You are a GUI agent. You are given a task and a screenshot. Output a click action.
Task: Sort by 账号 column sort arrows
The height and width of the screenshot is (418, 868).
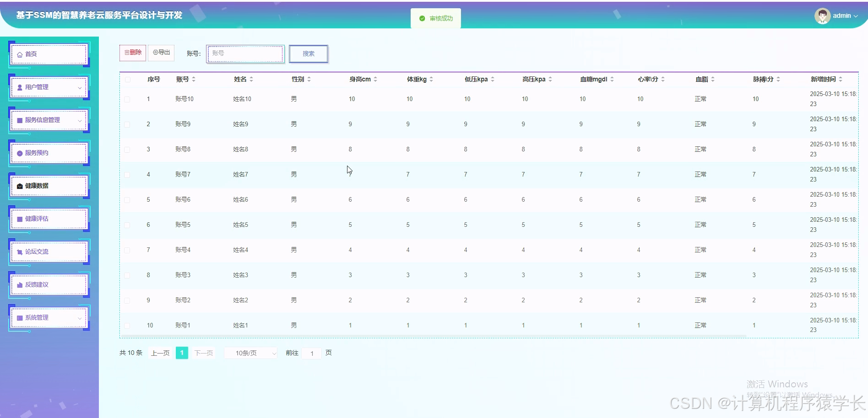[194, 79]
